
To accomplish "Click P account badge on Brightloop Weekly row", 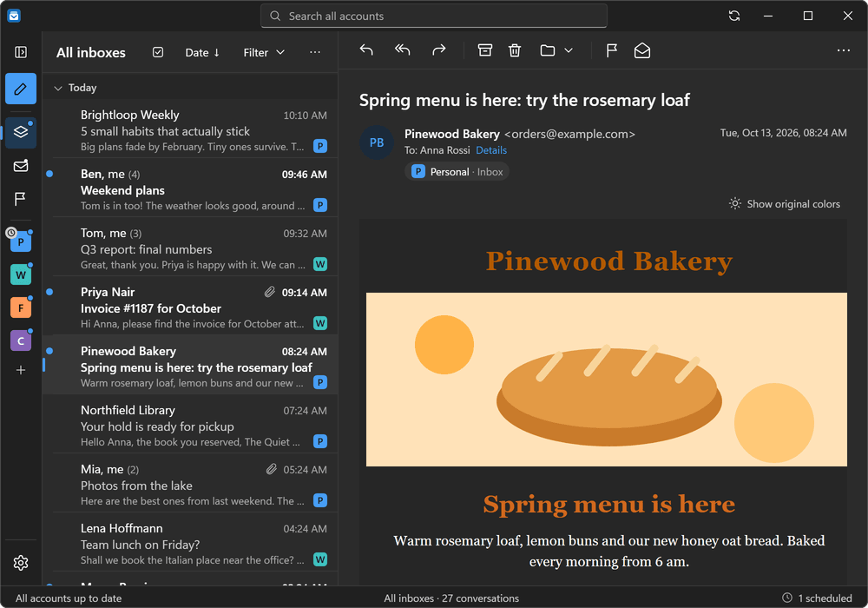I will coord(320,146).
